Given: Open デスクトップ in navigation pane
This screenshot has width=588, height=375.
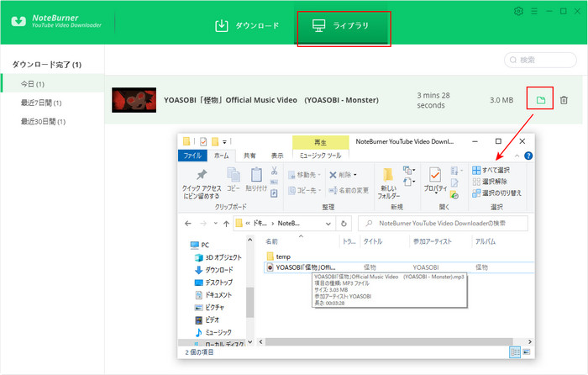Looking at the screenshot, I should (213, 283).
